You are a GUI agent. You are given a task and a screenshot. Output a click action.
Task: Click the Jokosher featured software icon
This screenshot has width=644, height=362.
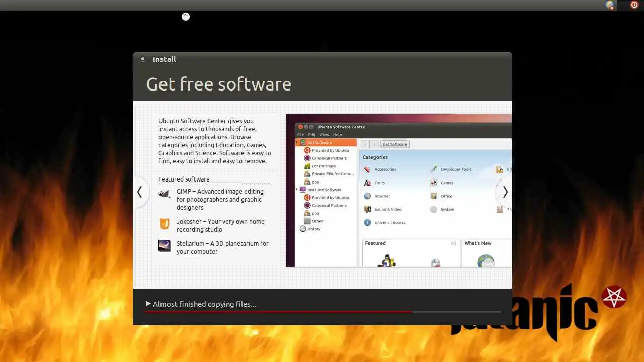point(164,224)
